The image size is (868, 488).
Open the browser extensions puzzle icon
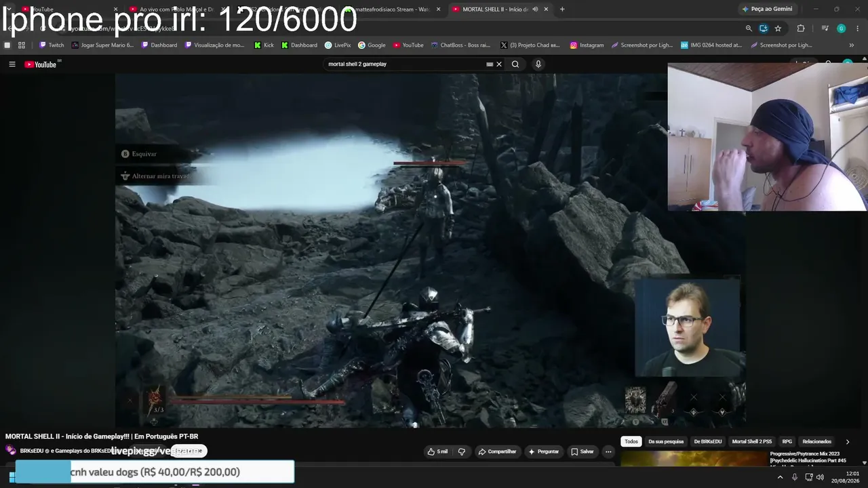[x=801, y=28]
